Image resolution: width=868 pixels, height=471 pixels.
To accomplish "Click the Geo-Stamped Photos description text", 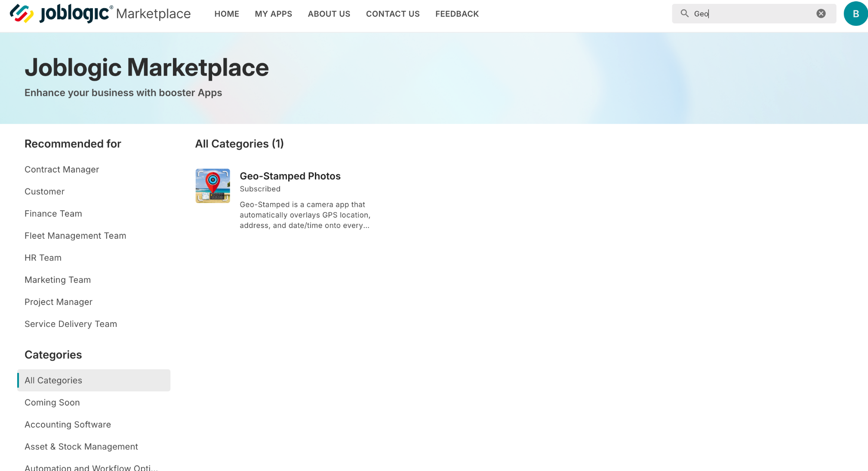I will 305,215.
